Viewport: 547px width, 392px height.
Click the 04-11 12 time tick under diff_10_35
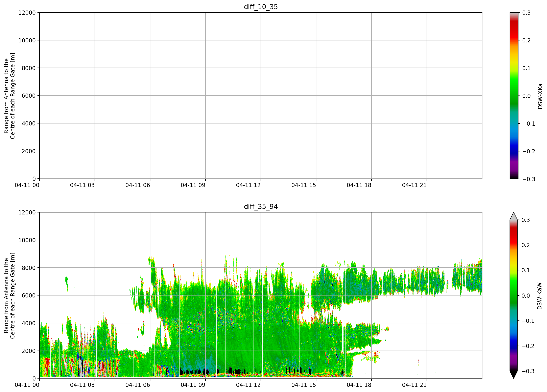point(249,185)
